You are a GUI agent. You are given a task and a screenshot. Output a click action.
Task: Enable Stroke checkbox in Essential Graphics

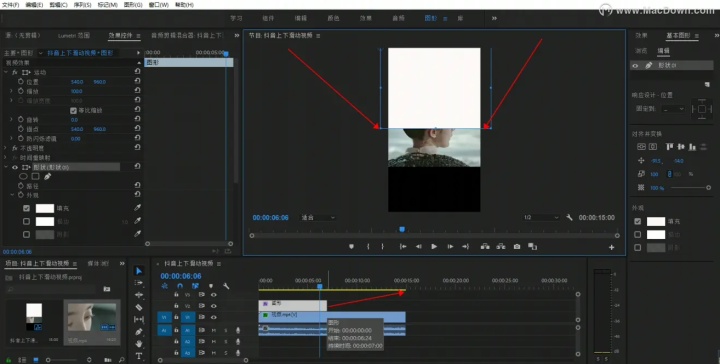[637, 235]
